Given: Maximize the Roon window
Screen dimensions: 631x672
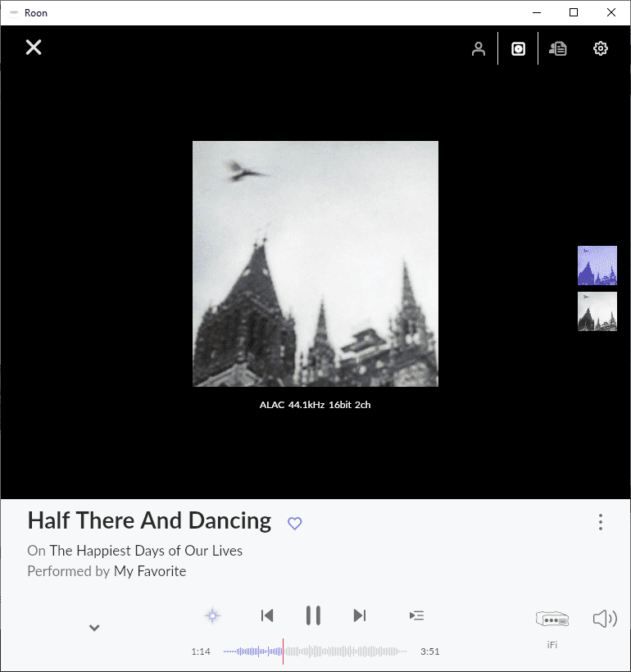Looking at the screenshot, I should (x=574, y=13).
